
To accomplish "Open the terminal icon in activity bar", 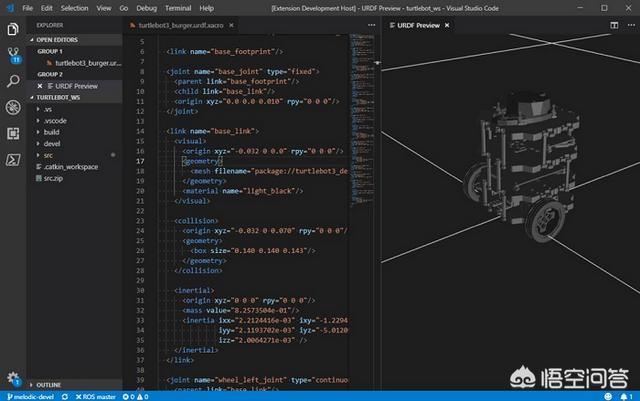I will coord(14,159).
